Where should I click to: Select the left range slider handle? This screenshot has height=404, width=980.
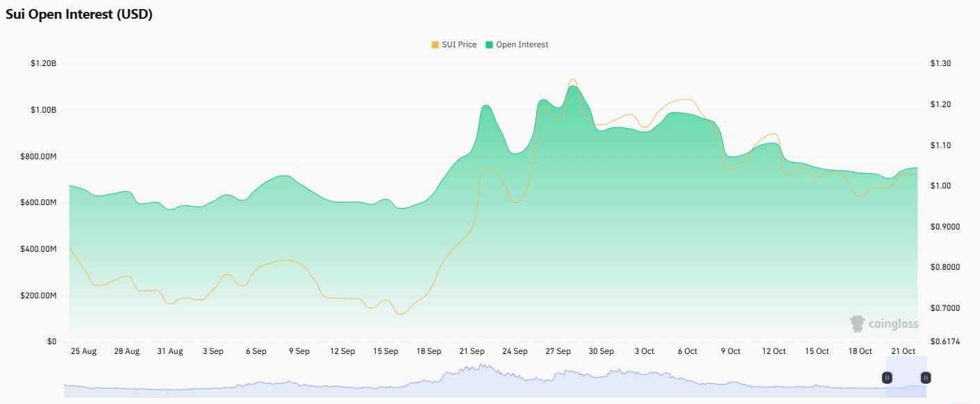(x=887, y=378)
